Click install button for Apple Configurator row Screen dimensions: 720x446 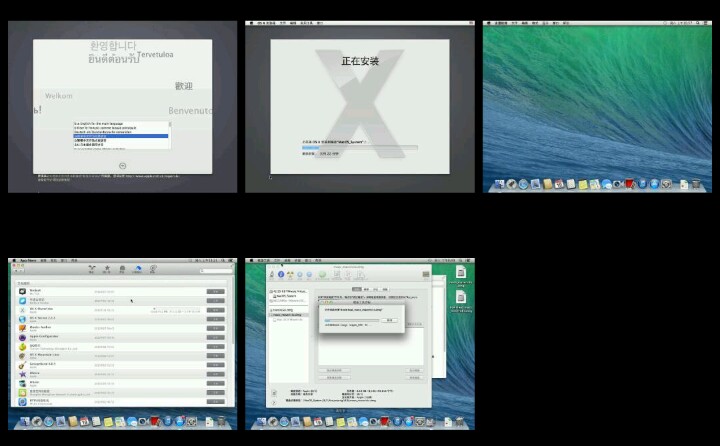click(215, 338)
